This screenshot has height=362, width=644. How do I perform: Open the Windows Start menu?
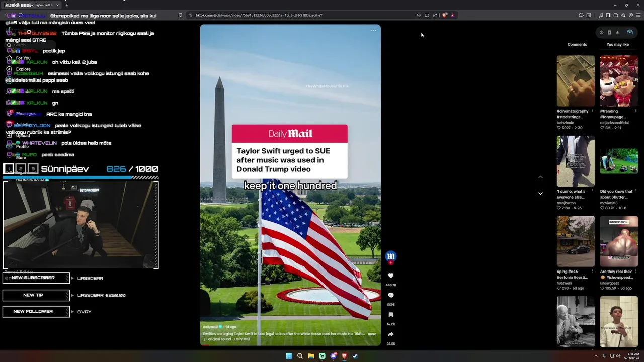289,356
